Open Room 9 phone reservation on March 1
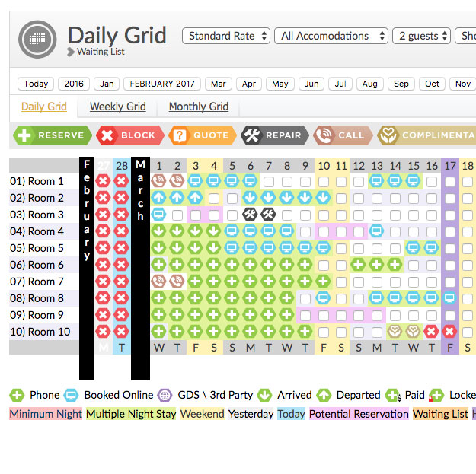Screen dimensions: 476x474 pos(158,315)
